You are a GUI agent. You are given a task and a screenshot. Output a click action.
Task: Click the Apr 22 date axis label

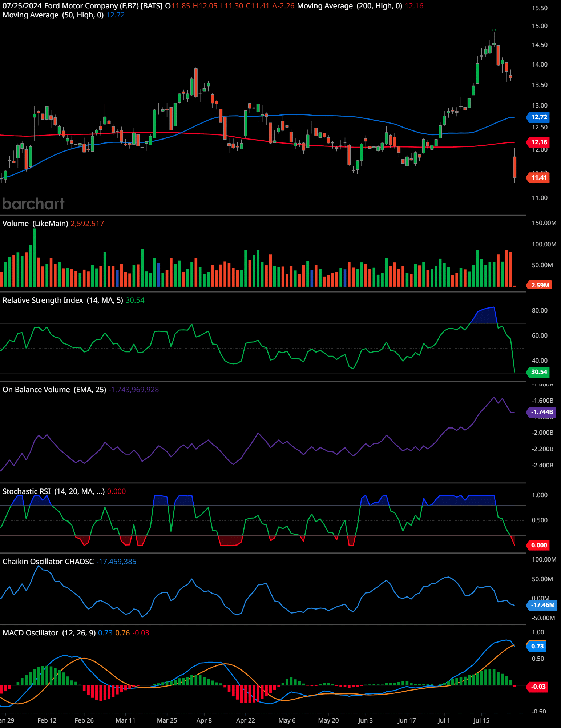click(x=245, y=720)
